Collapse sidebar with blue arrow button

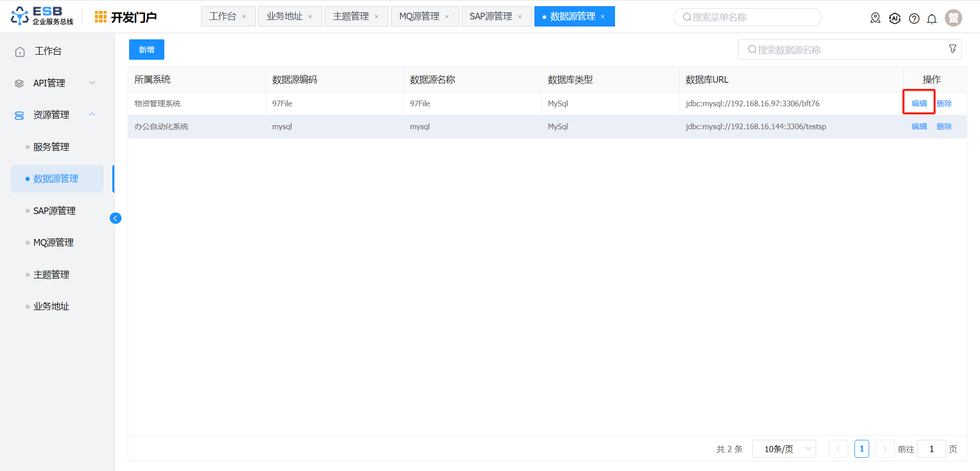click(115, 218)
